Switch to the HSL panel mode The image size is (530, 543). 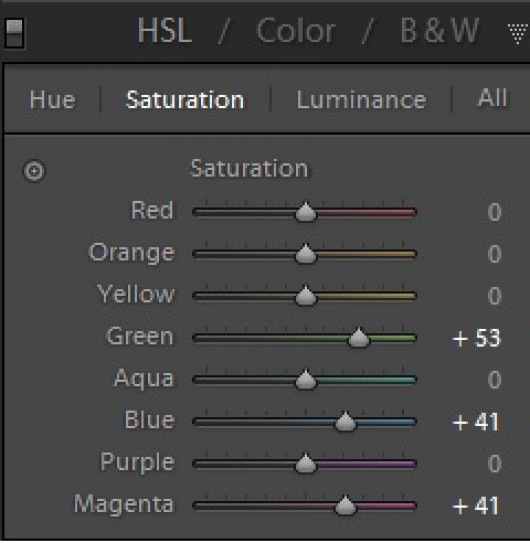pyautogui.click(x=165, y=30)
